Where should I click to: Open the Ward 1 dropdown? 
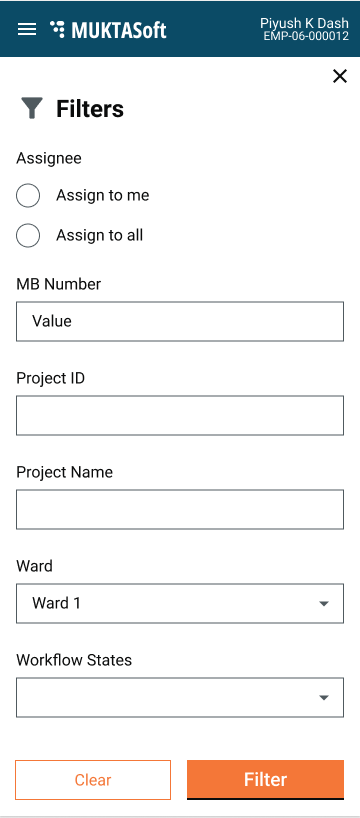point(180,603)
